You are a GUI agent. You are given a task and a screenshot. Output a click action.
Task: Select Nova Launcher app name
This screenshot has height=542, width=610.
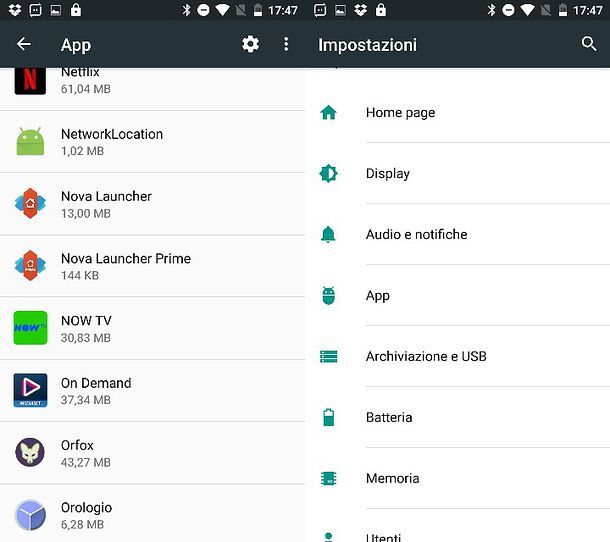pos(106,196)
